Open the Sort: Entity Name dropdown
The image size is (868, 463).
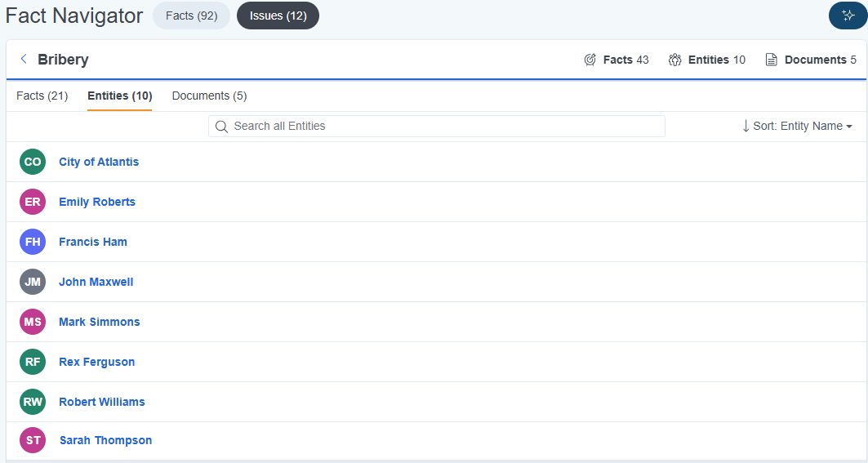pos(803,126)
